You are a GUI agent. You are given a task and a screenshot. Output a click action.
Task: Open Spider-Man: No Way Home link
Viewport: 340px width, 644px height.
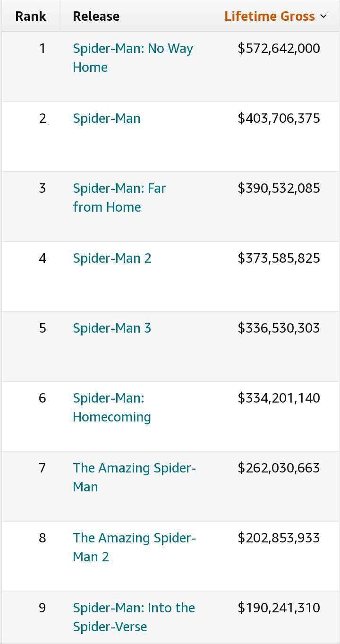point(133,58)
